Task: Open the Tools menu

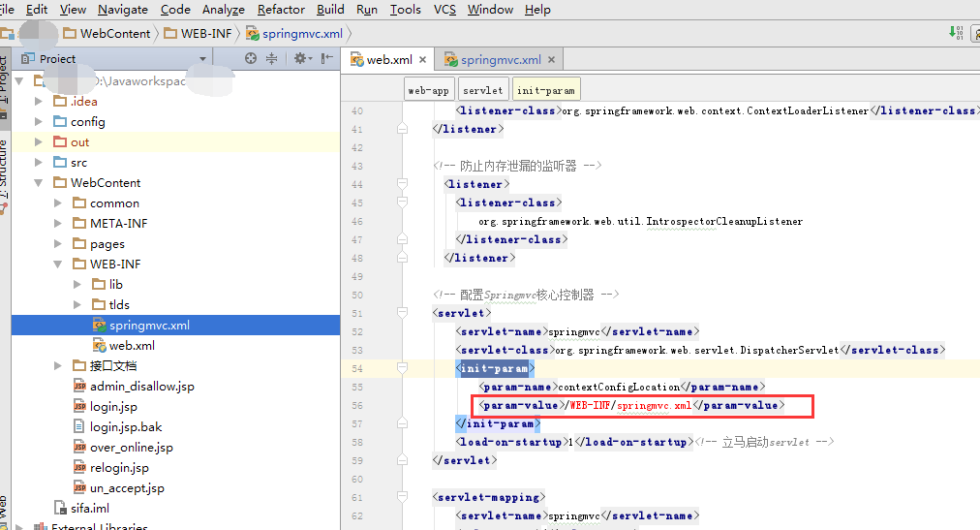Action: (x=406, y=10)
